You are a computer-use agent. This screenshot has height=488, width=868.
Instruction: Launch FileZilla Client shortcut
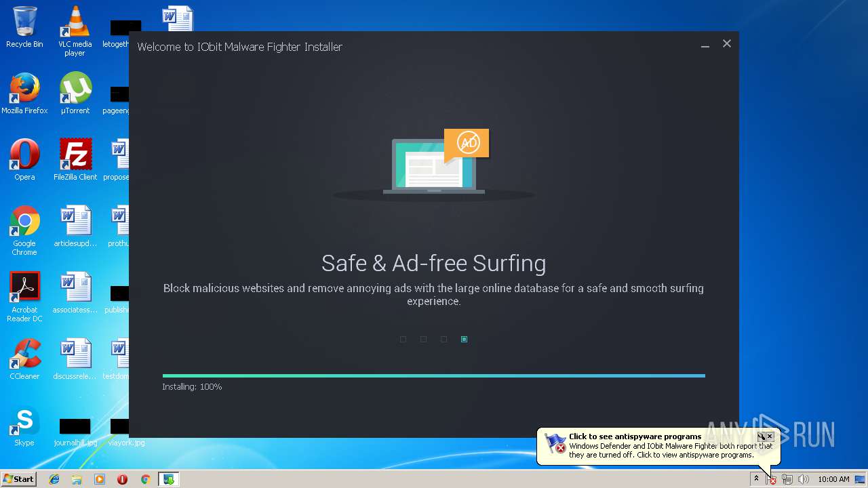pos(75,160)
